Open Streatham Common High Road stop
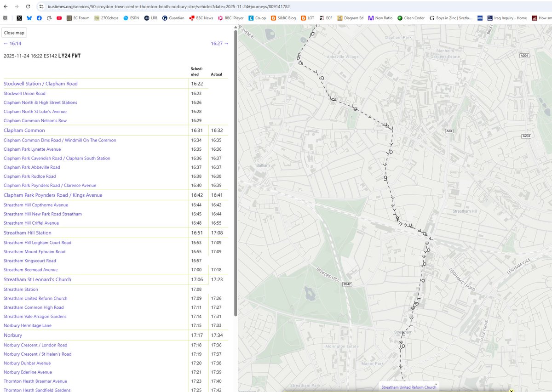552x392 pixels. click(x=34, y=307)
